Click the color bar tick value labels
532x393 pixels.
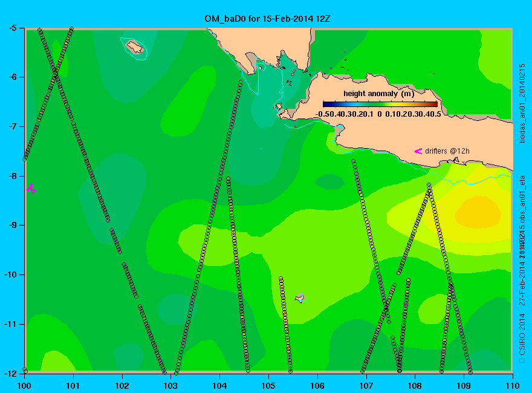[x=378, y=114]
